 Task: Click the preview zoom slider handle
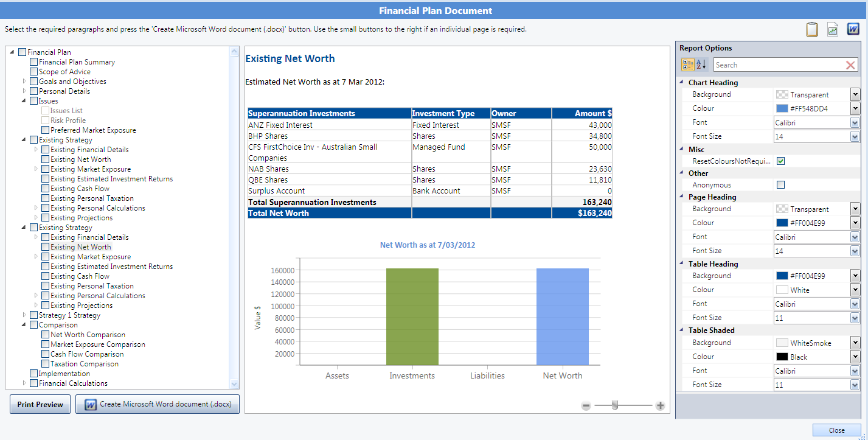click(615, 405)
